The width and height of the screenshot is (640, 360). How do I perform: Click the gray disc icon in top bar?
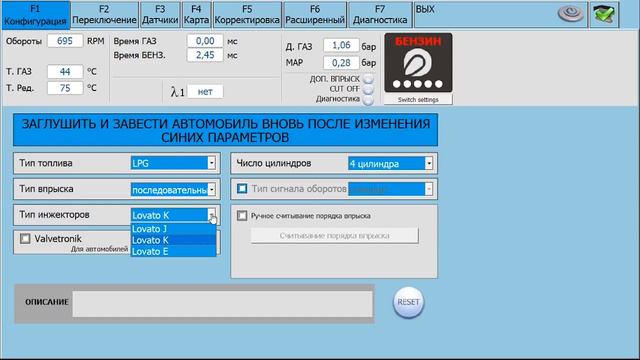[x=571, y=14]
